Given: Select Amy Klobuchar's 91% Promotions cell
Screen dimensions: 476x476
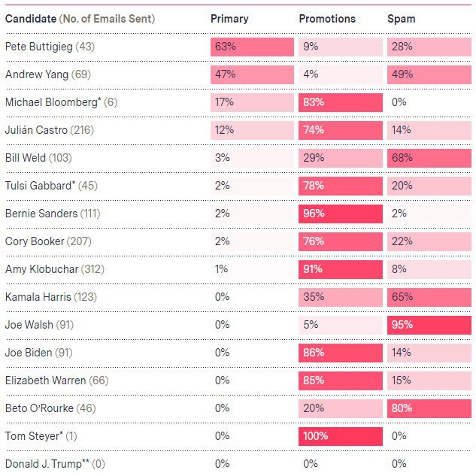Looking at the screenshot, I should pyautogui.click(x=341, y=269).
